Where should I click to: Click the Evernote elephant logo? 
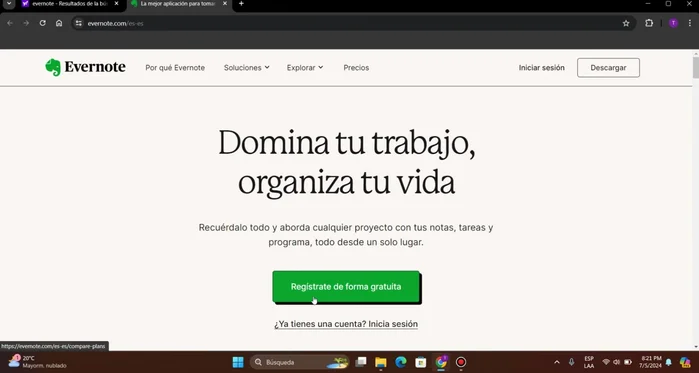click(x=53, y=68)
